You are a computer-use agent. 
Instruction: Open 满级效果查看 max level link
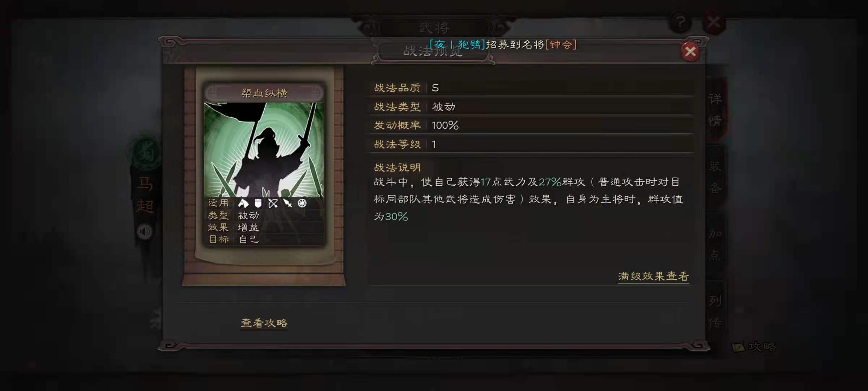pos(653,277)
